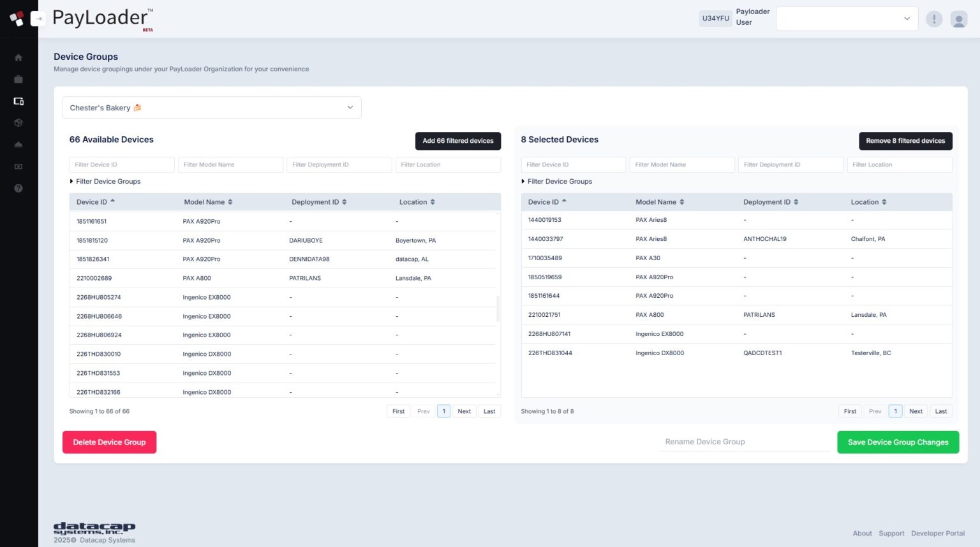Click the PayLoader logo squares icon
Viewport: 980px width, 547px height.
click(x=17, y=18)
